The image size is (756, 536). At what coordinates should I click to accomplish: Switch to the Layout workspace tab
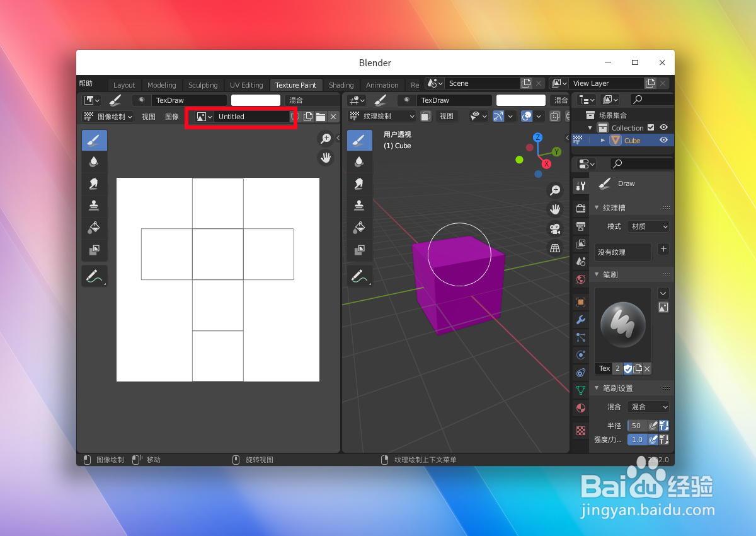pyautogui.click(x=124, y=85)
